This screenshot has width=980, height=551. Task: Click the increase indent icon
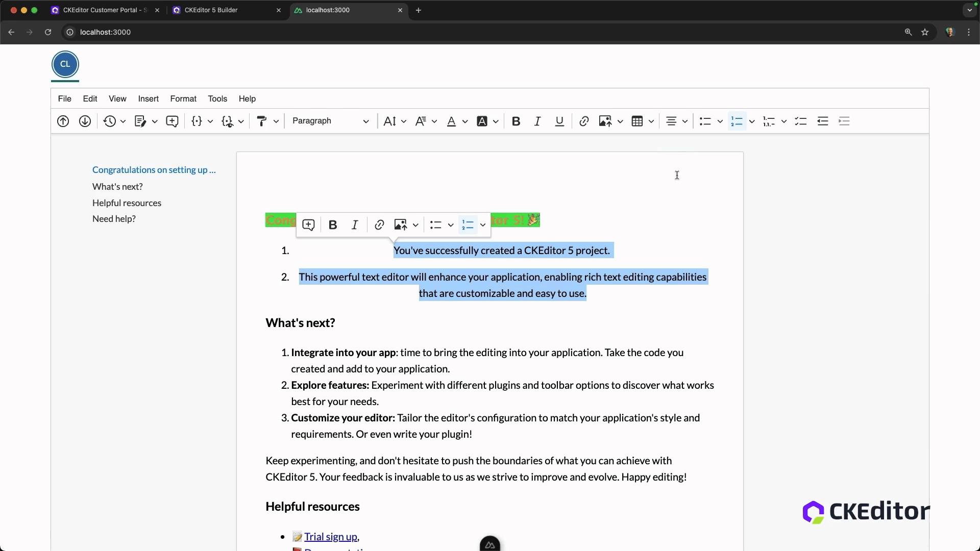[844, 121]
